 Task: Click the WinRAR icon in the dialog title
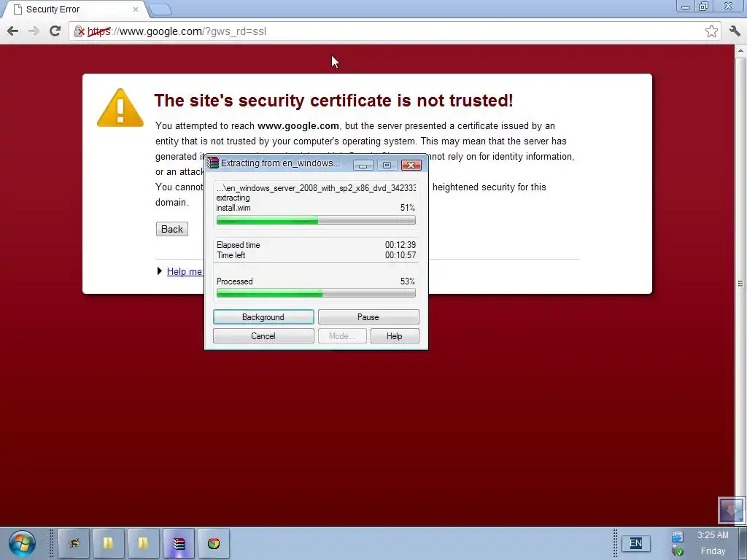click(213, 163)
